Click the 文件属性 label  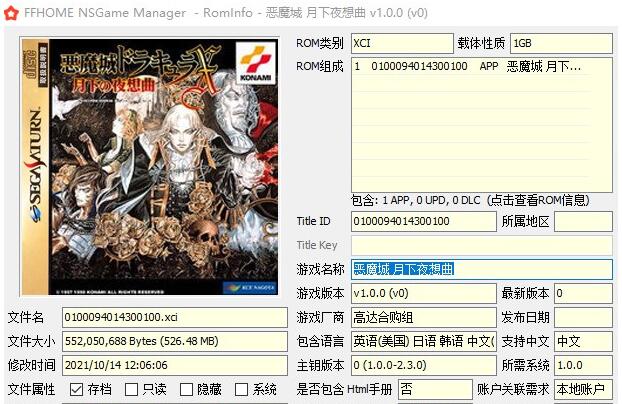[x=31, y=389]
